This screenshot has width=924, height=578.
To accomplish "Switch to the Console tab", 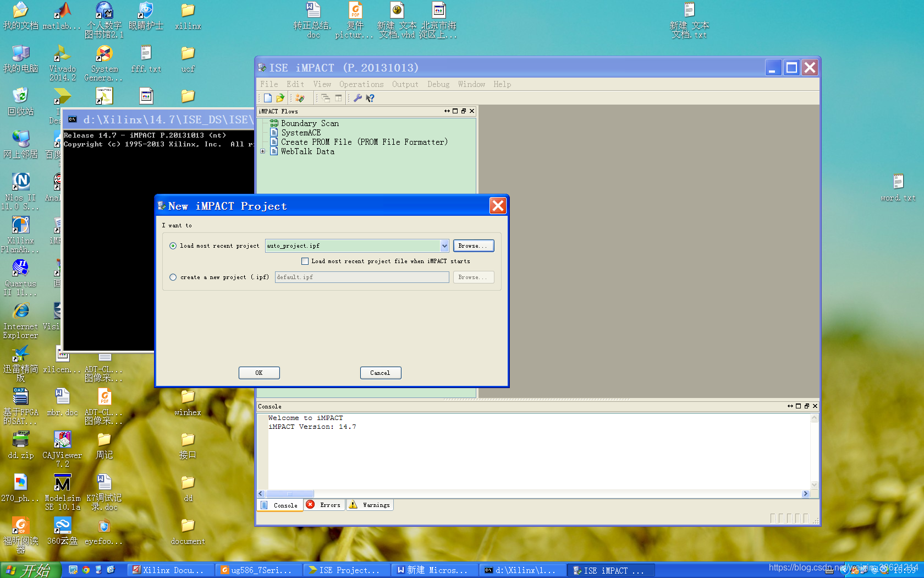I will click(x=280, y=505).
